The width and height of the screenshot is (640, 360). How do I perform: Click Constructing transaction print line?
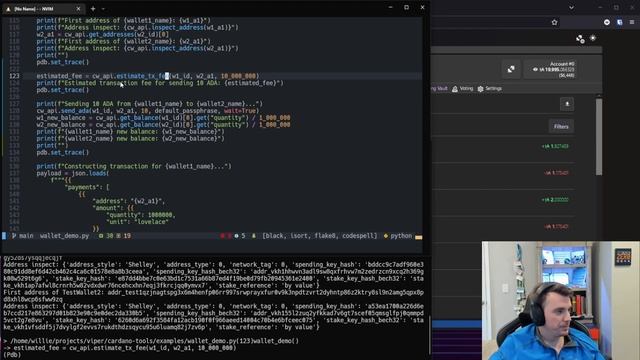[x=133, y=166]
